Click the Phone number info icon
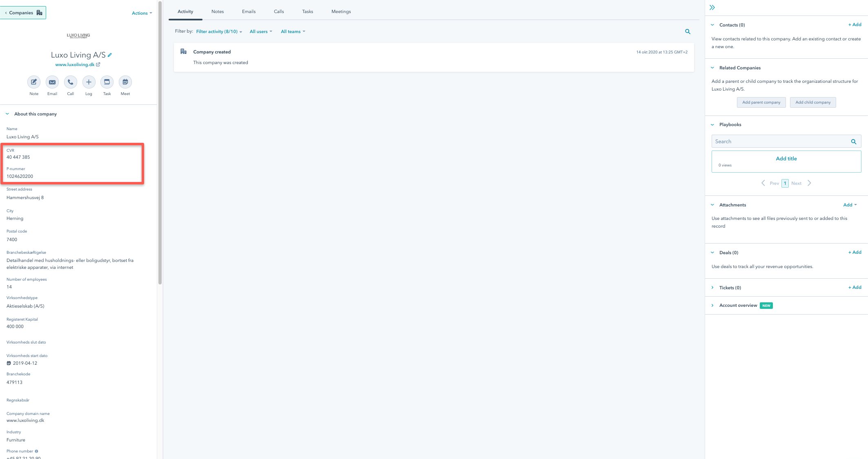 (36, 451)
